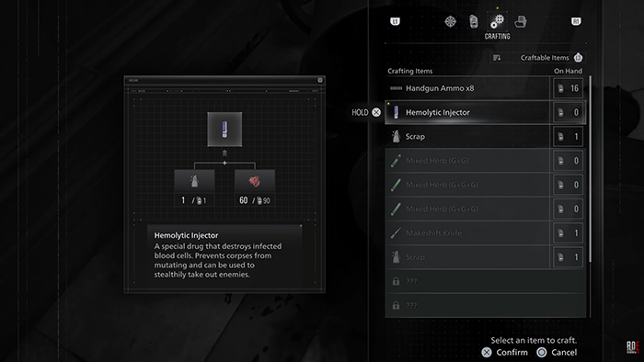Click the On Hand count for Makeshift Knife
This screenshot has width=644, height=362.
point(568,232)
